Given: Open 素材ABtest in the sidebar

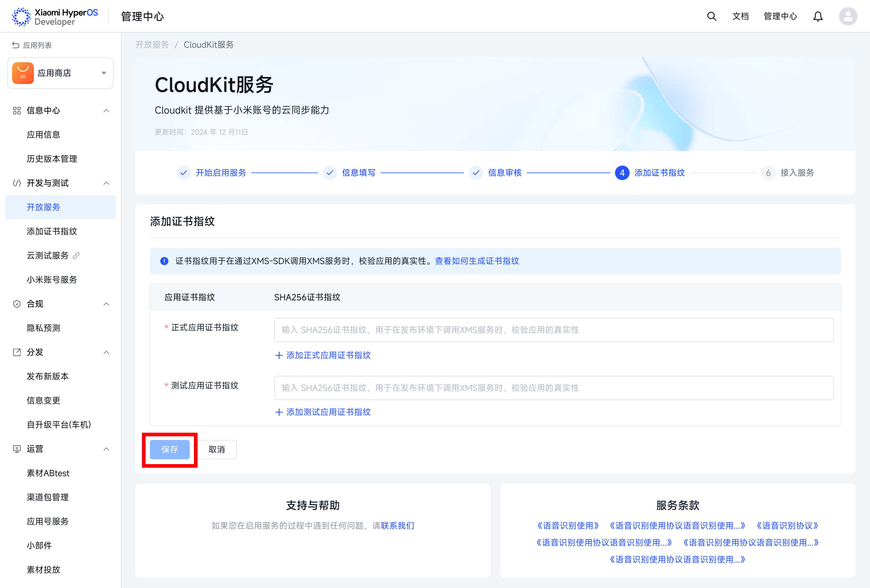Looking at the screenshot, I should tap(48, 473).
